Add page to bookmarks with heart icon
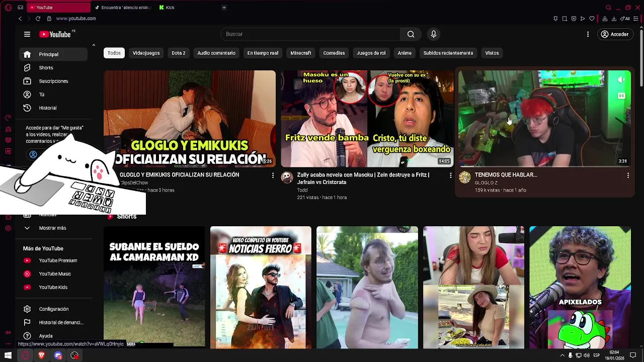The image size is (644, 362). click(592, 19)
